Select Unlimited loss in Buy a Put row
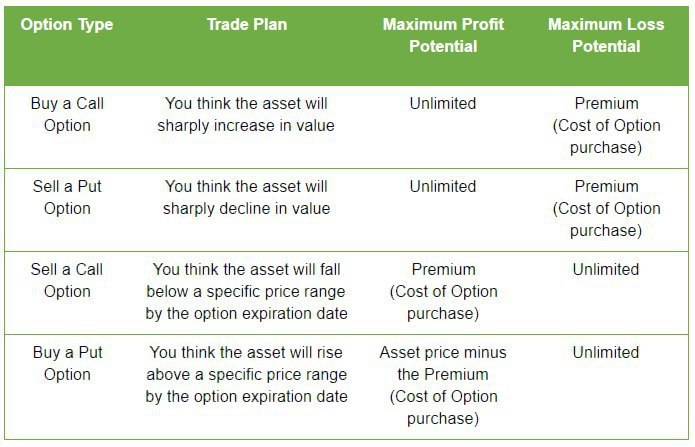This screenshot has height=447, width=695. tap(606, 352)
